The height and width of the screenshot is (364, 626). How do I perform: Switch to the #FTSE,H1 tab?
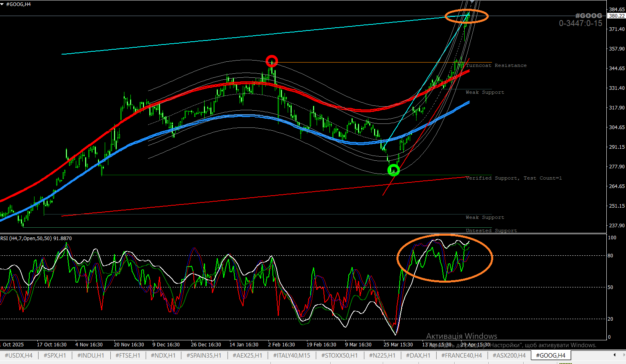coord(128,355)
